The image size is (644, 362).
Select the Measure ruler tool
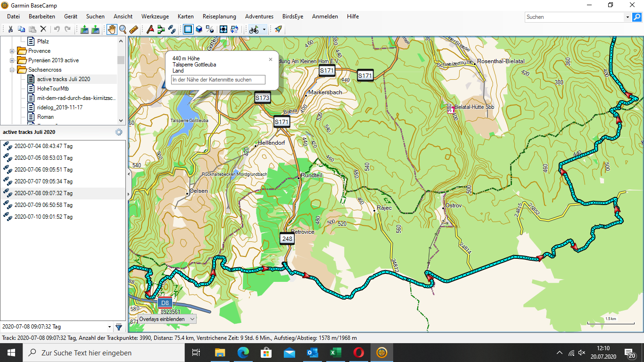coord(133,29)
